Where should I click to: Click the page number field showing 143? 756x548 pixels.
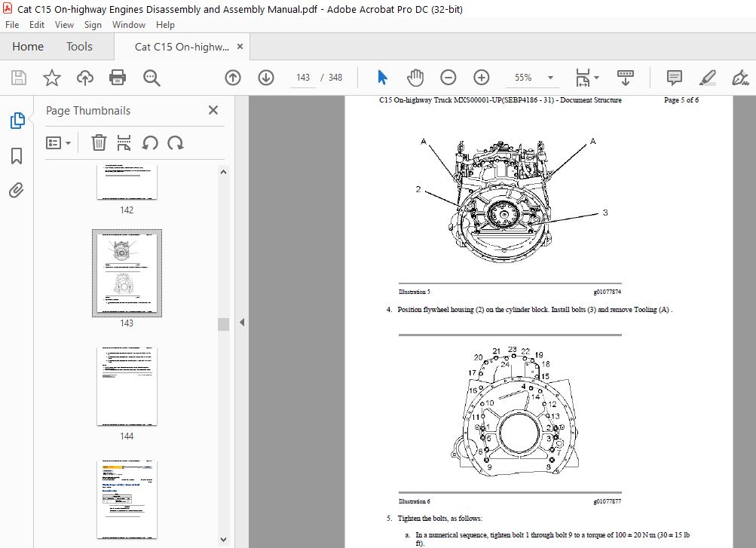303,78
